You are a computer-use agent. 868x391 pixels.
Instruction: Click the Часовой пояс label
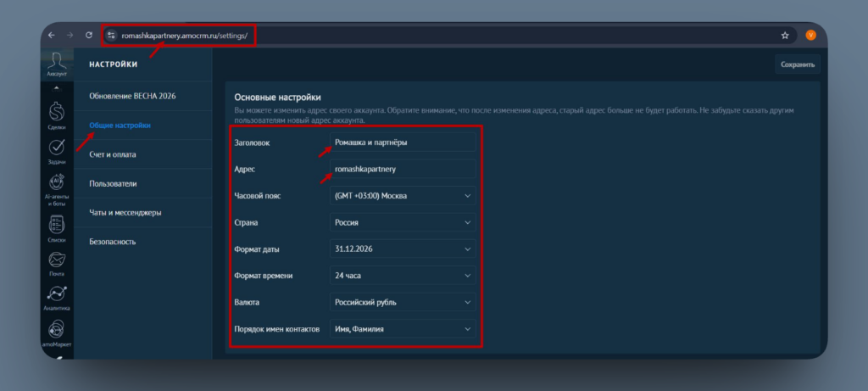[258, 196]
